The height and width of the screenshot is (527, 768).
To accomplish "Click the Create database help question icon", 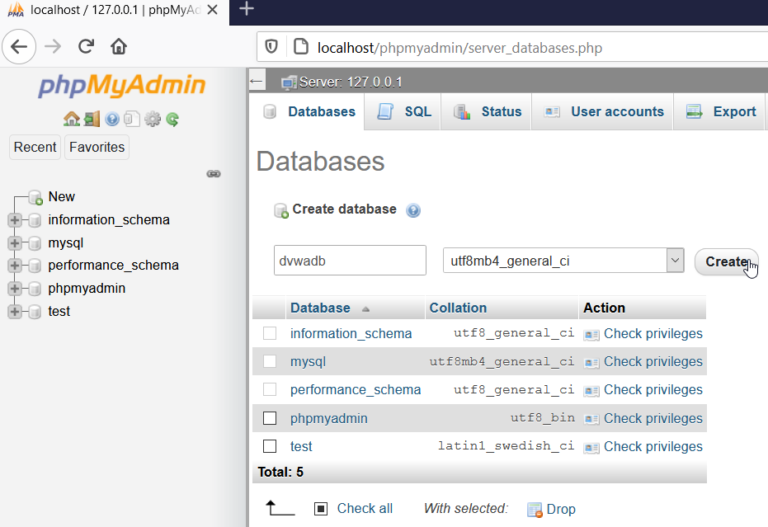I will pyautogui.click(x=413, y=211).
